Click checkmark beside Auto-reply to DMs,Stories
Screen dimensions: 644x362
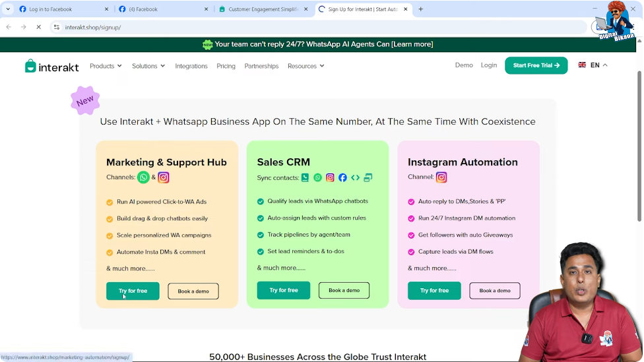(x=411, y=202)
